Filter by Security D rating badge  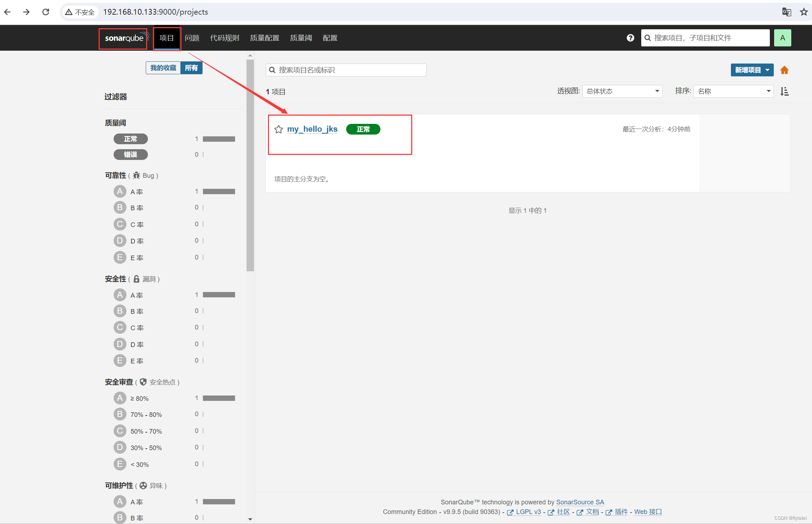[x=120, y=344]
